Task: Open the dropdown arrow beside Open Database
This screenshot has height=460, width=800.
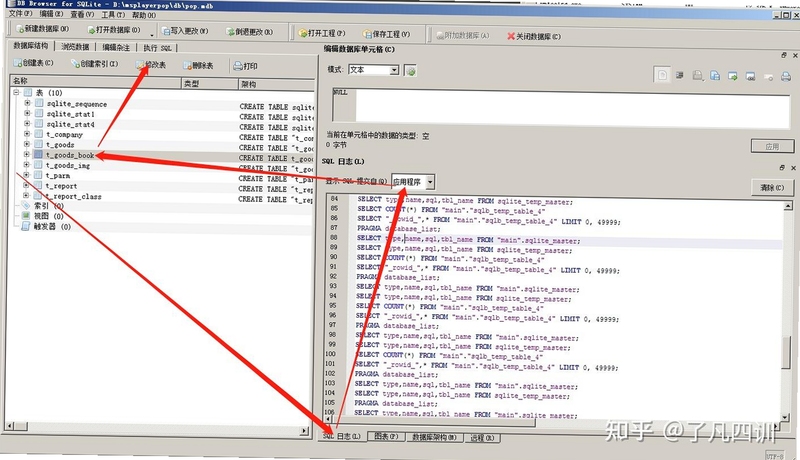Action: click(152, 34)
